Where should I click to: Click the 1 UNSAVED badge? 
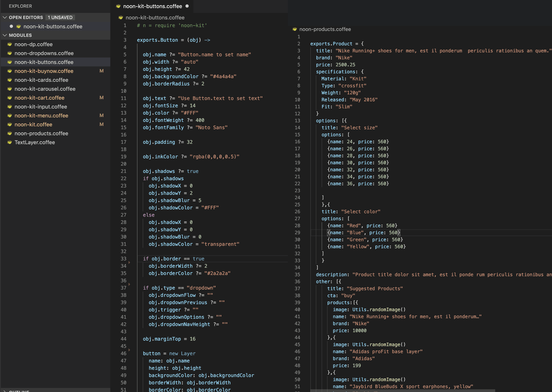point(60,17)
